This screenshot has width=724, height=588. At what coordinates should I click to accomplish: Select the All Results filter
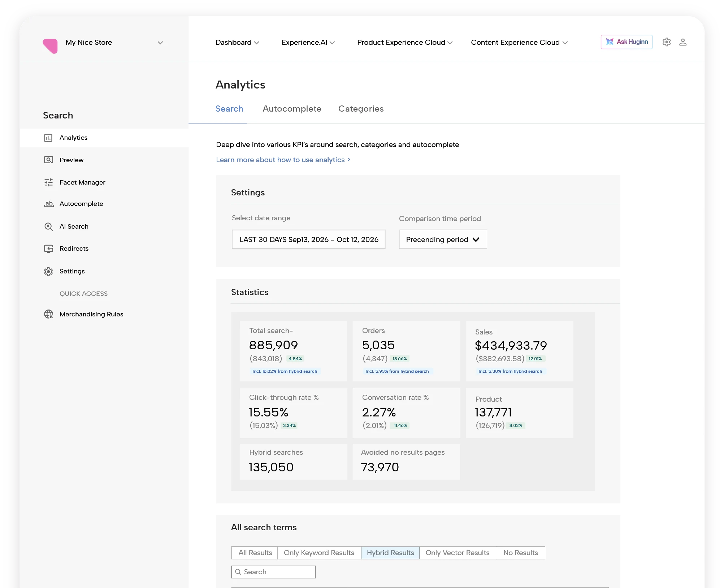pyautogui.click(x=255, y=553)
